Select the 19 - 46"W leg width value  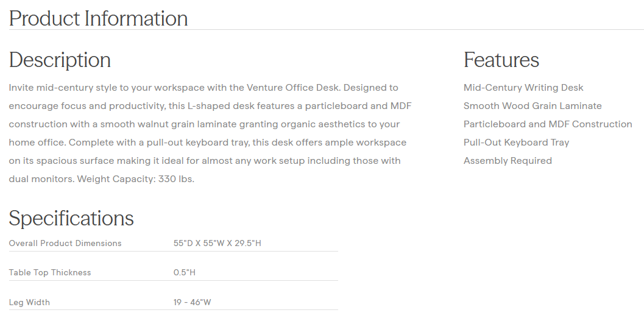[192, 302]
